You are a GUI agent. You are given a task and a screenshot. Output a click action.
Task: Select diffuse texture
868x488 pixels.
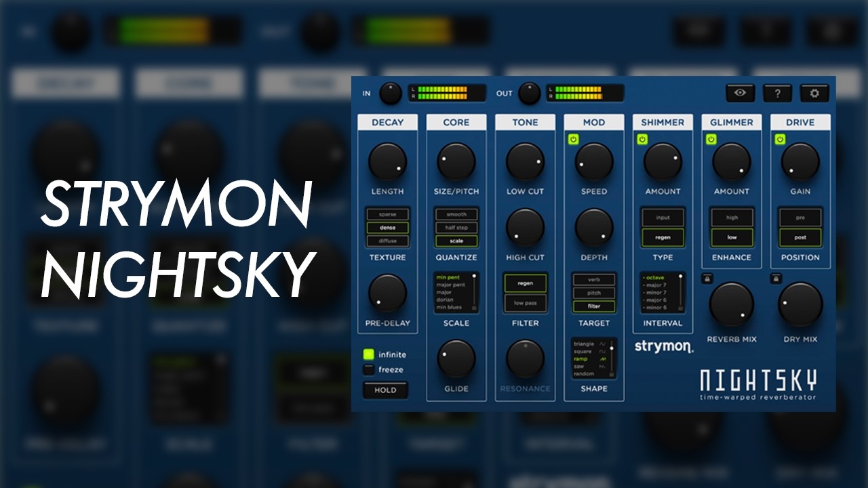coord(388,241)
